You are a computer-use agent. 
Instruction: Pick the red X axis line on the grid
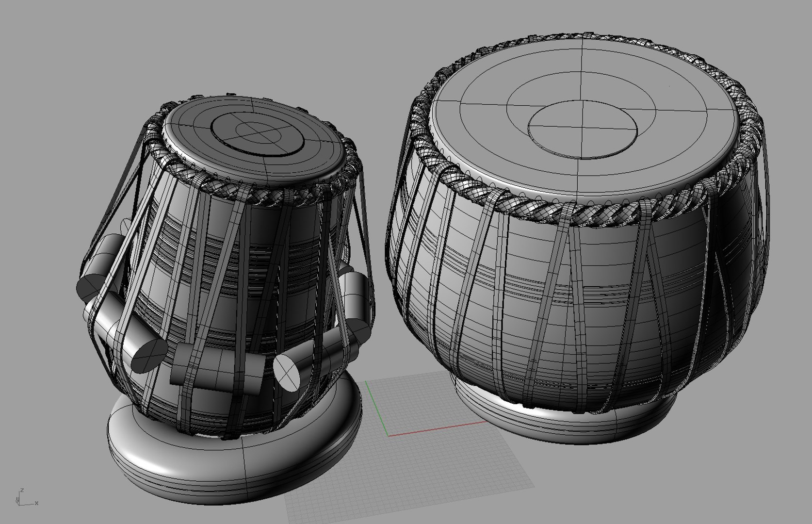point(437,428)
